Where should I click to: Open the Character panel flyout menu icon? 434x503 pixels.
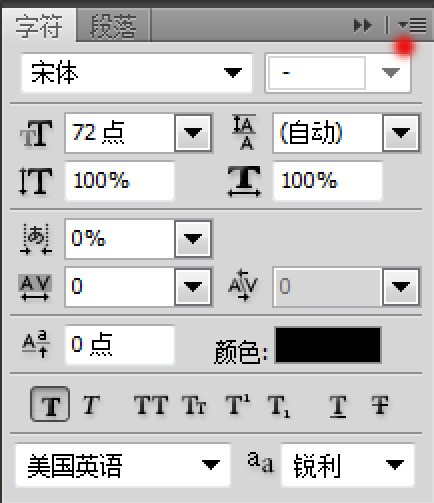[412, 25]
